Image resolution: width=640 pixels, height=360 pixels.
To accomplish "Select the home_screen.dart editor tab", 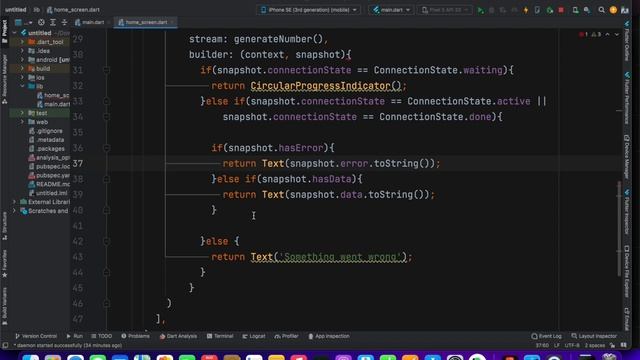I will tap(145, 22).
